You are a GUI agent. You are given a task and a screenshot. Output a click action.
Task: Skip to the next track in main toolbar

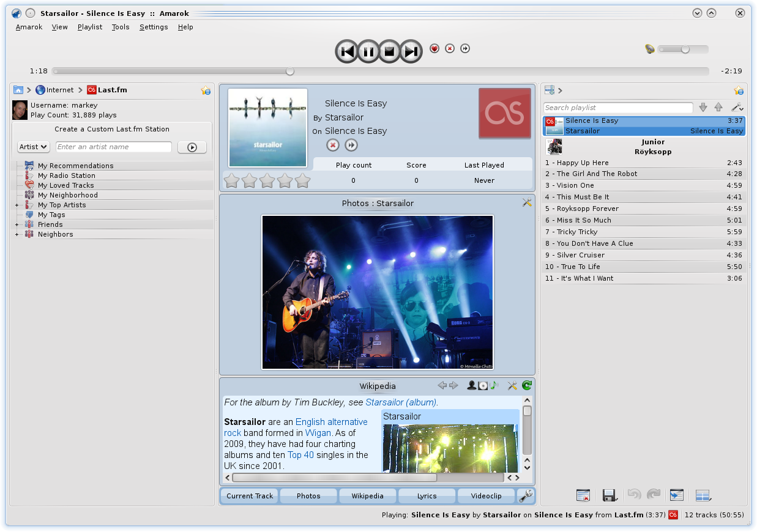[x=411, y=51]
